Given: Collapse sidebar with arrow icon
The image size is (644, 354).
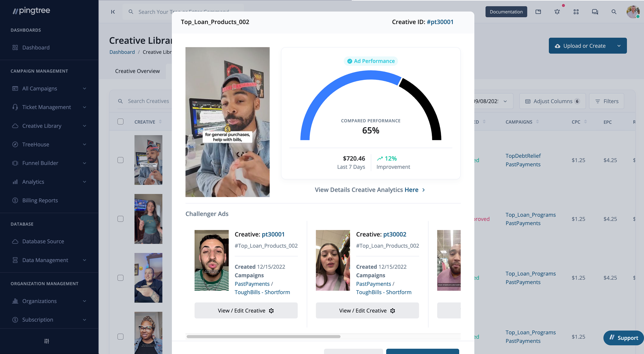Looking at the screenshot, I should 113,12.
